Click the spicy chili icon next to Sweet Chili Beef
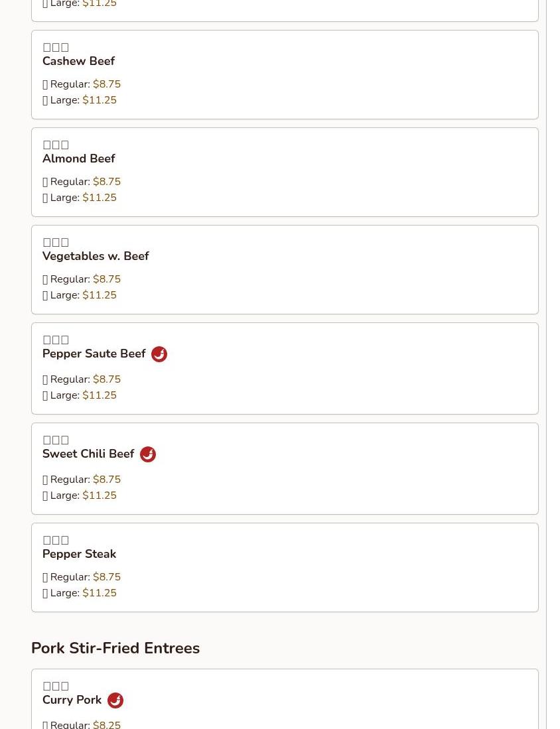 point(148,454)
